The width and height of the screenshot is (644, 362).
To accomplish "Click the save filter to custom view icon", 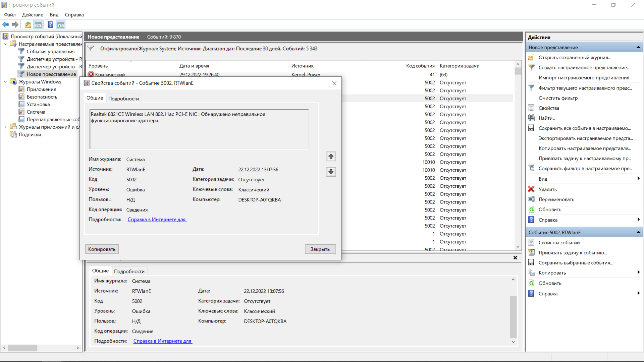I will (x=531, y=168).
